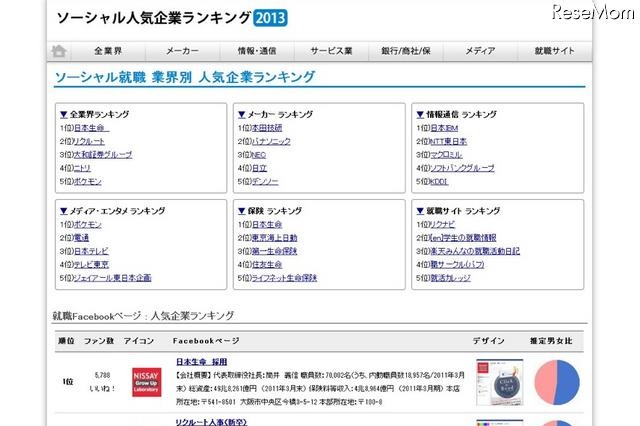The width and height of the screenshot is (640, 426).
Task: Click the 5,788 いいね! fan count
Action: coord(102,382)
